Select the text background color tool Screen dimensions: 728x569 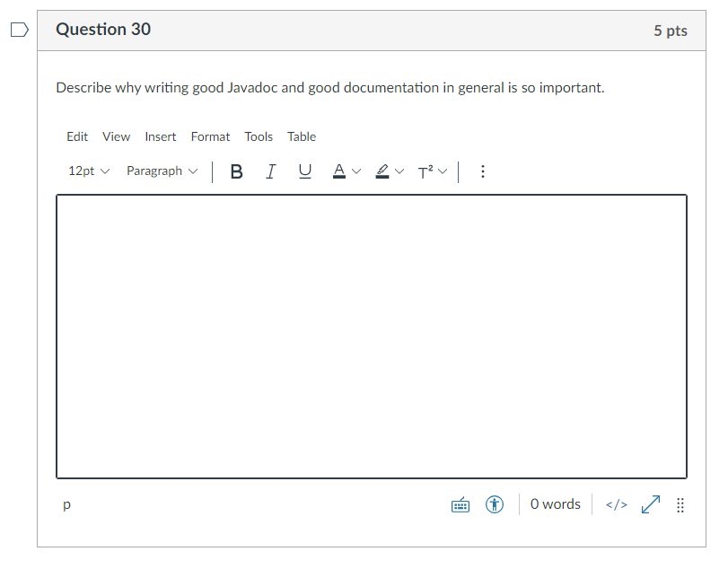pyautogui.click(x=382, y=171)
